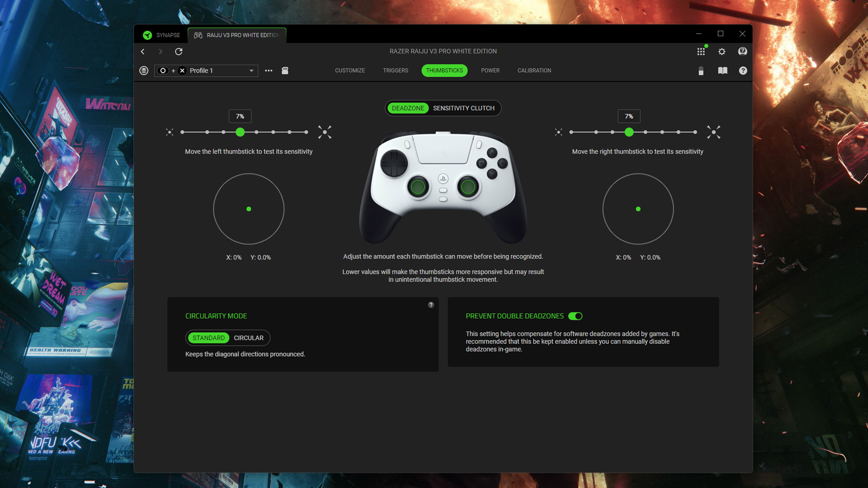Click the battery status icon
The width and height of the screenshot is (868, 488).
(701, 70)
